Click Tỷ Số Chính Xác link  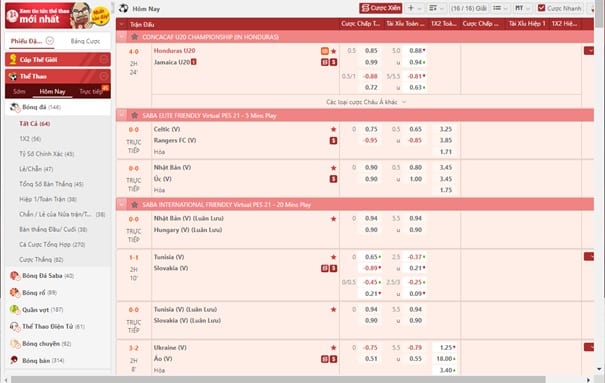[47, 154]
